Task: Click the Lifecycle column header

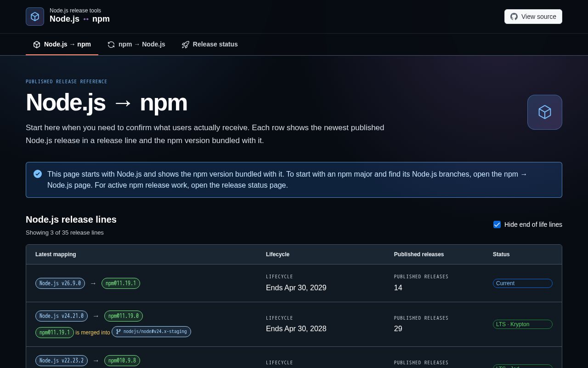Action: [x=278, y=254]
